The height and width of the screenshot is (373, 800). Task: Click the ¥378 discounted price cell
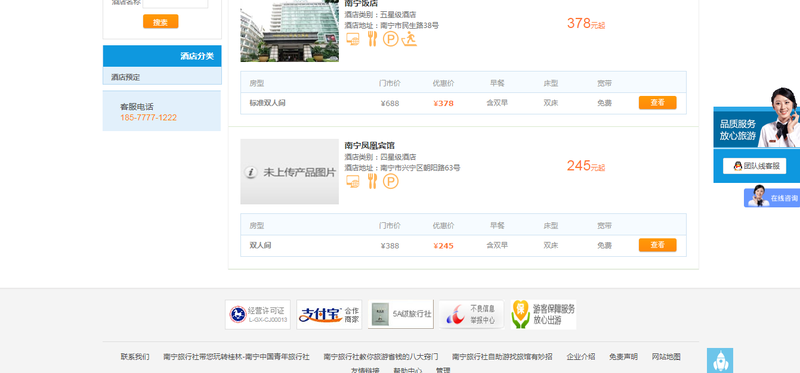443,103
